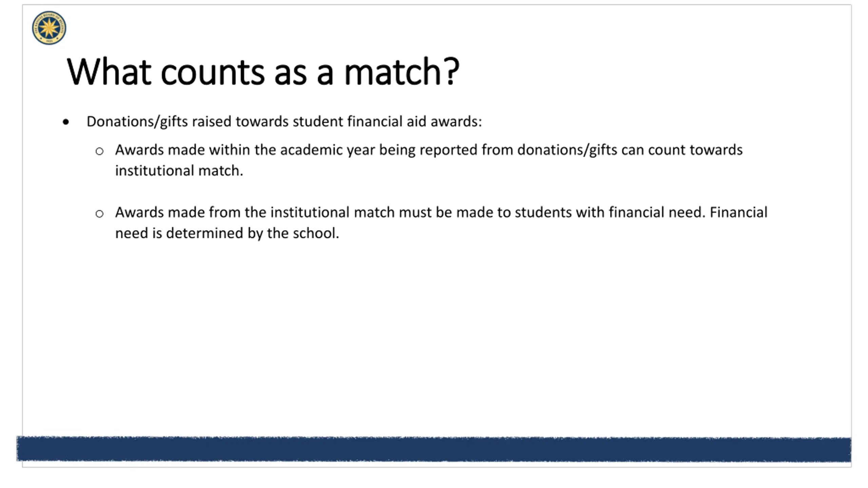
Task: Click 'Awards made from the institutional match' text
Action: [x=255, y=212]
